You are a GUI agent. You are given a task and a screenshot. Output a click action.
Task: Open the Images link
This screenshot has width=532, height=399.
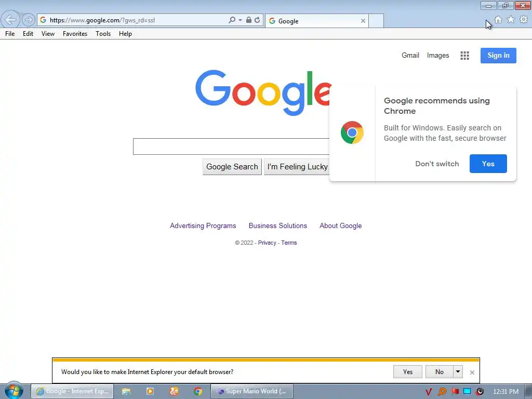(x=437, y=55)
